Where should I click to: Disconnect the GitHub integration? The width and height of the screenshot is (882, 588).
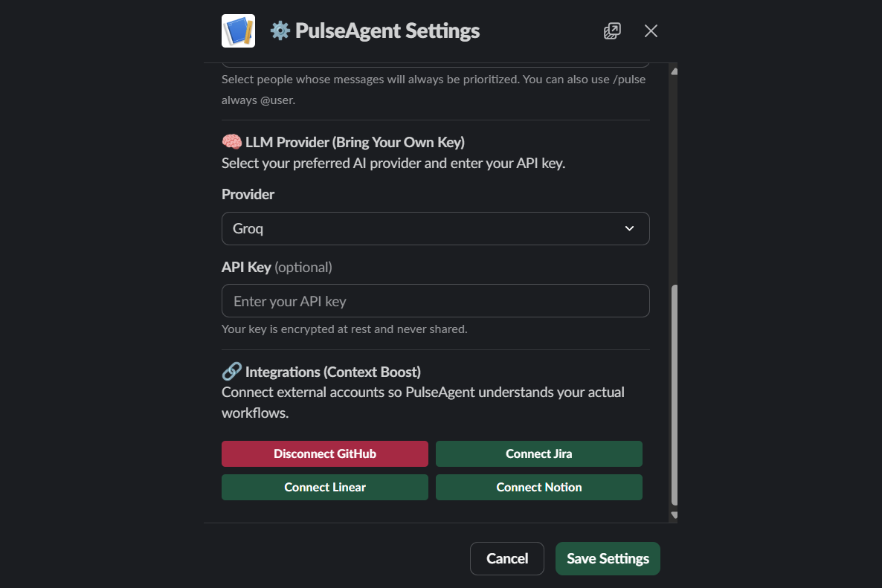[324, 453]
